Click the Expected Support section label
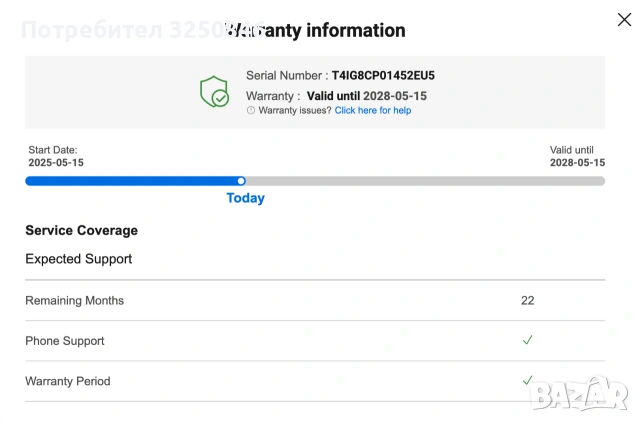The width and height of the screenshot is (640, 423). click(78, 259)
